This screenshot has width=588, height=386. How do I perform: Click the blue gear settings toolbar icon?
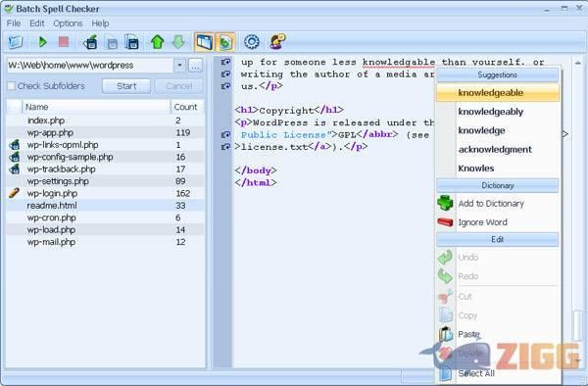click(x=252, y=41)
